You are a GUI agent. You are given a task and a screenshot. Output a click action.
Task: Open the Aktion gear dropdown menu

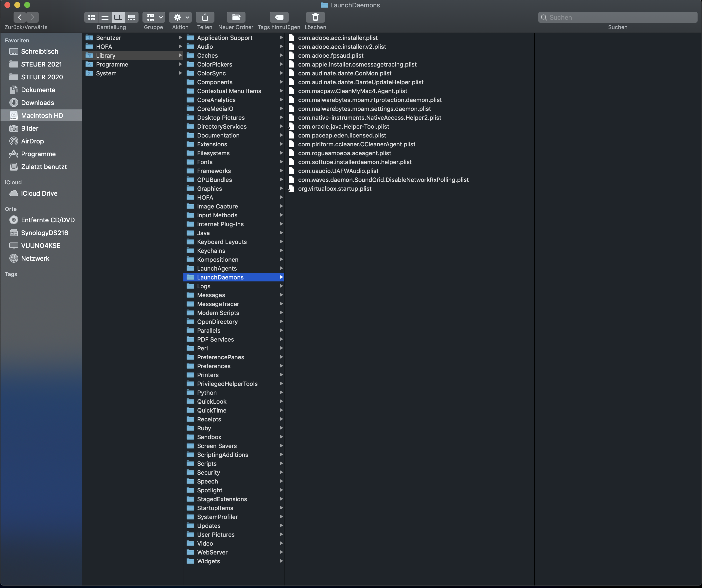point(180,17)
